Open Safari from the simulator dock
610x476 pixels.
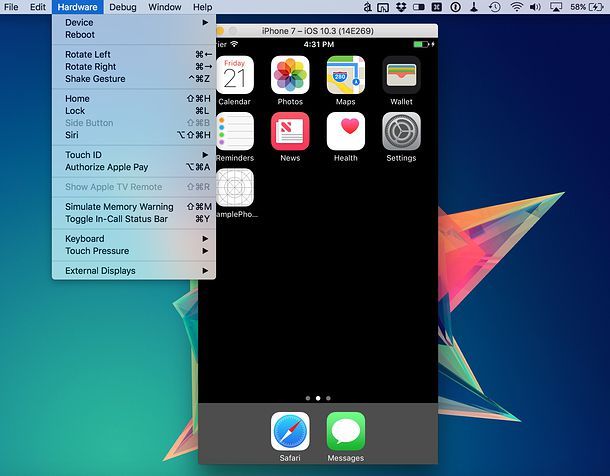coord(290,431)
